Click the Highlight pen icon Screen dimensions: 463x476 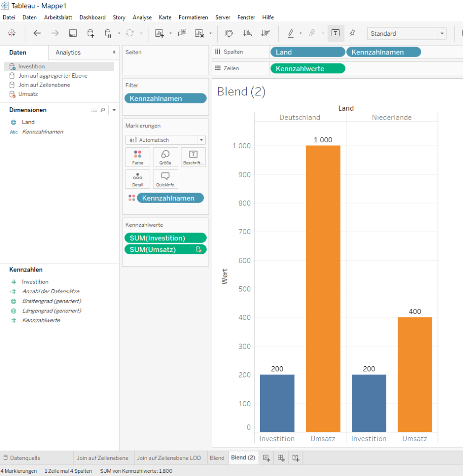pos(291,33)
